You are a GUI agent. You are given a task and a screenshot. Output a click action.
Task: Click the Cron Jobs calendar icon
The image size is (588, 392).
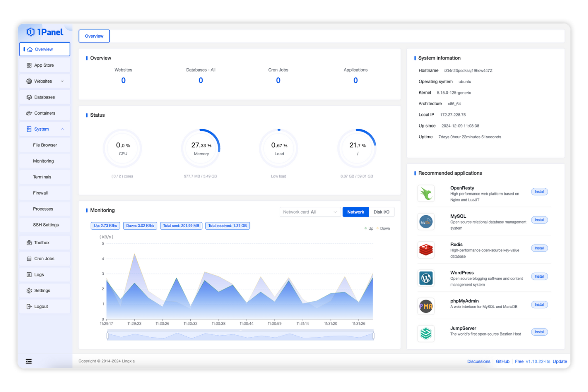click(29, 259)
